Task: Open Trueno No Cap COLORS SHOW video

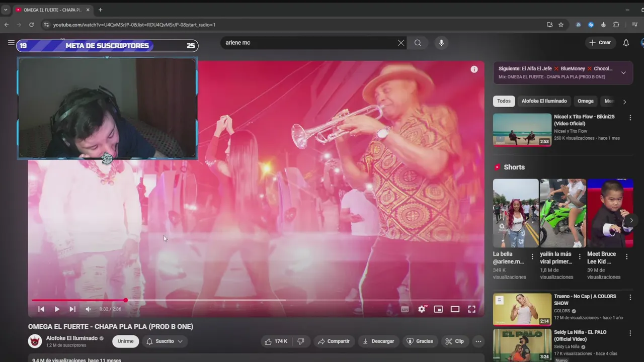Action: [522, 310]
